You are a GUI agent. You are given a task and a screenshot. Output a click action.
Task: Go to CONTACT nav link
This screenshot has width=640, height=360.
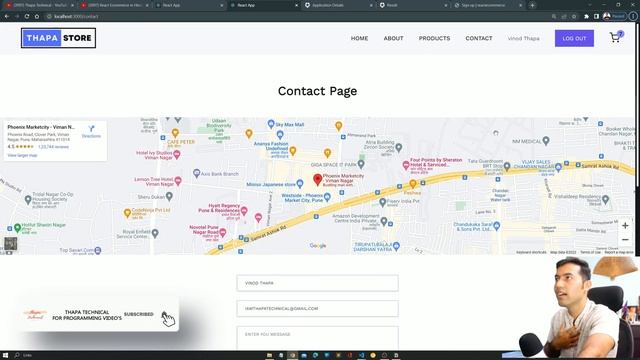(x=479, y=38)
